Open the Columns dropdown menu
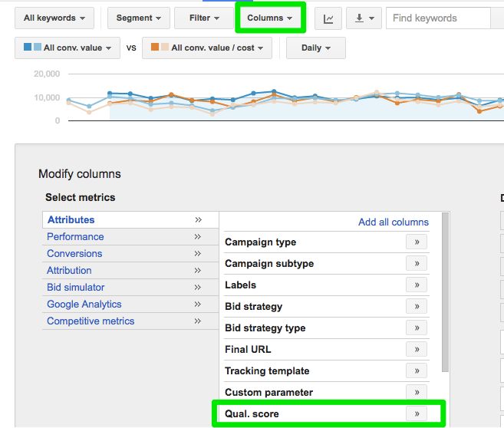This screenshot has height=428, width=504. tap(270, 18)
